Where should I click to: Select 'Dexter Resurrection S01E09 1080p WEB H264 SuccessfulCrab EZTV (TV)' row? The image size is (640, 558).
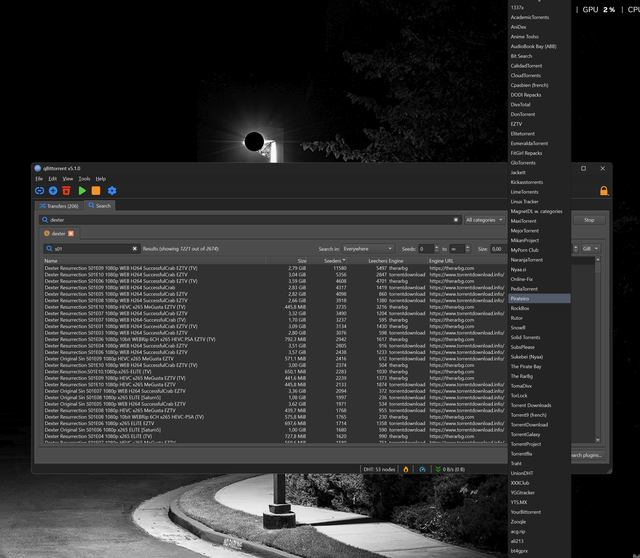[275, 268]
